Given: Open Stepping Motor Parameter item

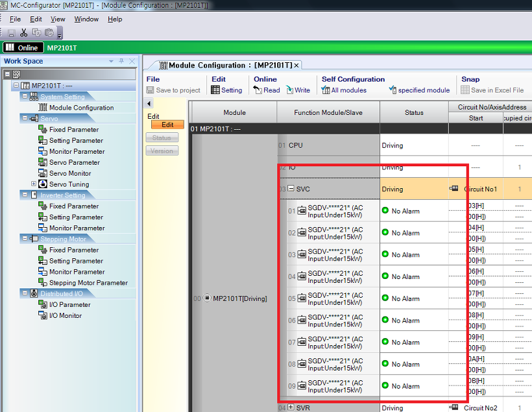Looking at the screenshot, I should pos(88,283).
